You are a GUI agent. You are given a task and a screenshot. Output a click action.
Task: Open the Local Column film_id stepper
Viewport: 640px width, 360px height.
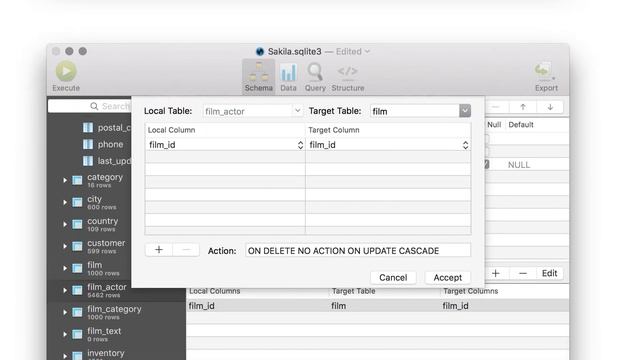[x=300, y=145]
